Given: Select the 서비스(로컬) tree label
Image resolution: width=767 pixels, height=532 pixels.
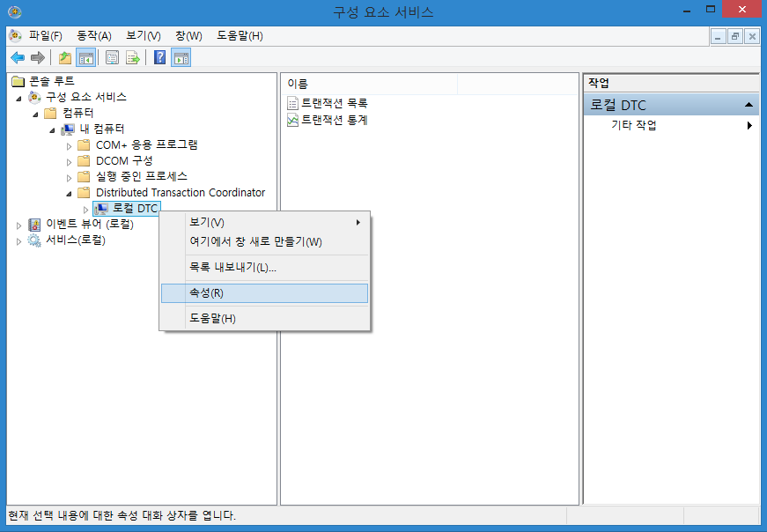Looking at the screenshot, I should 76,240.
